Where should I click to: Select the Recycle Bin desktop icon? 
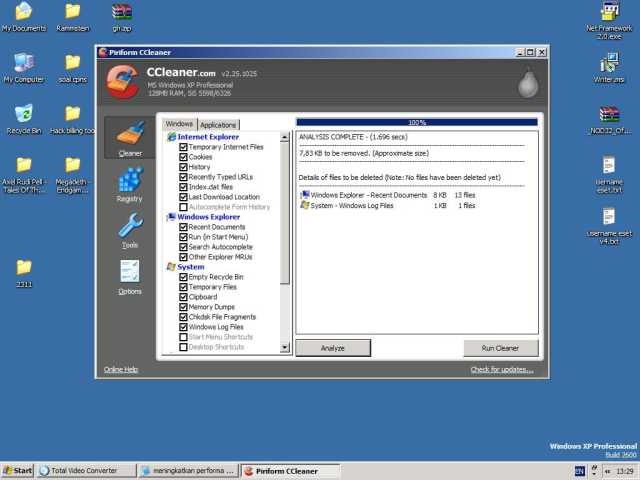(24, 119)
